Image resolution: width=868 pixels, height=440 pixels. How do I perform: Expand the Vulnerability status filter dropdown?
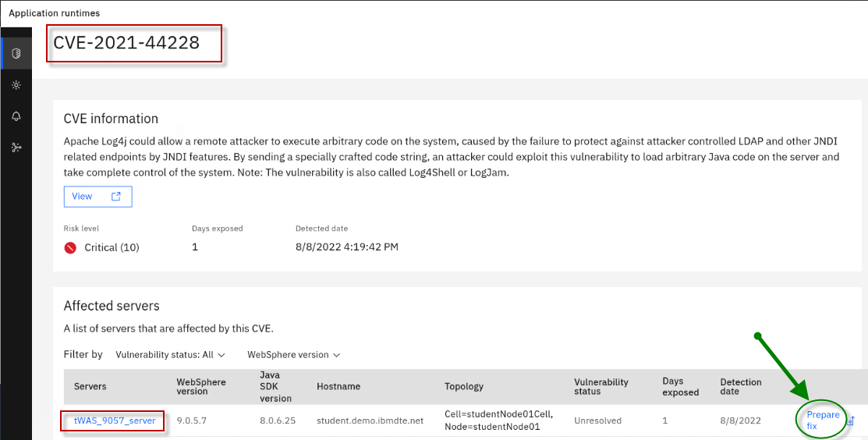pyautogui.click(x=170, y=354)
